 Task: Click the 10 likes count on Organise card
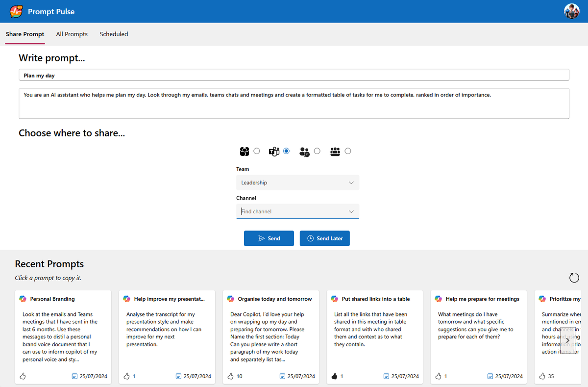[x=239, y=376]
